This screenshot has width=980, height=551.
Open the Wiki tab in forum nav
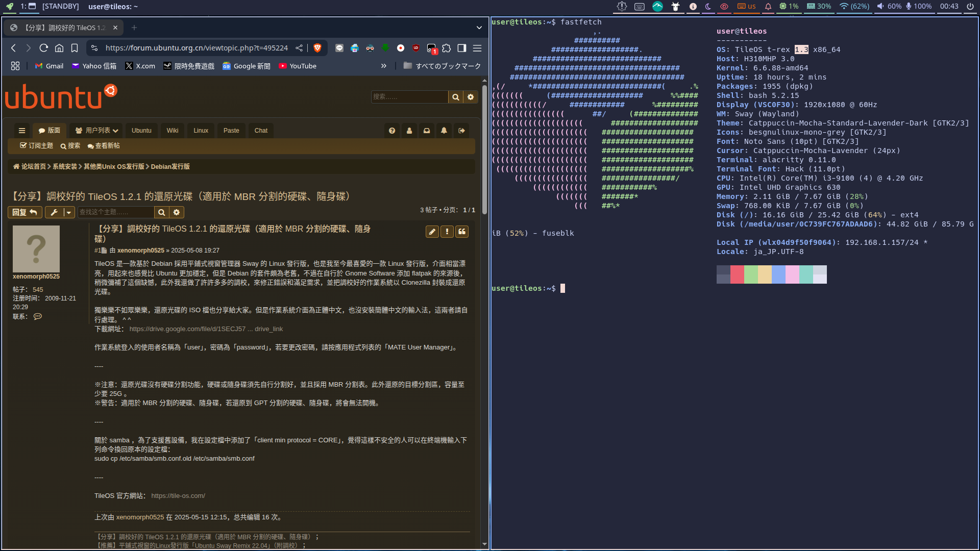pos(173,131)
